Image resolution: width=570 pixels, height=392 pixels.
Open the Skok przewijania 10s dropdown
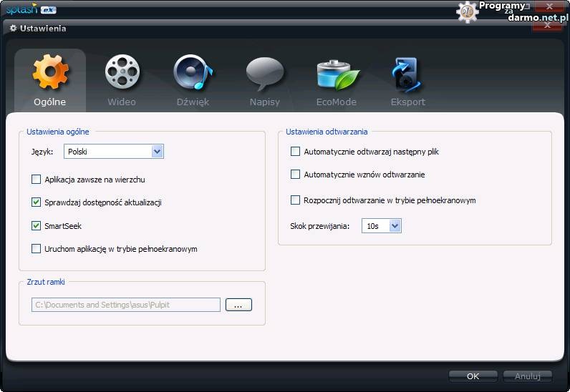coord(395,226)
